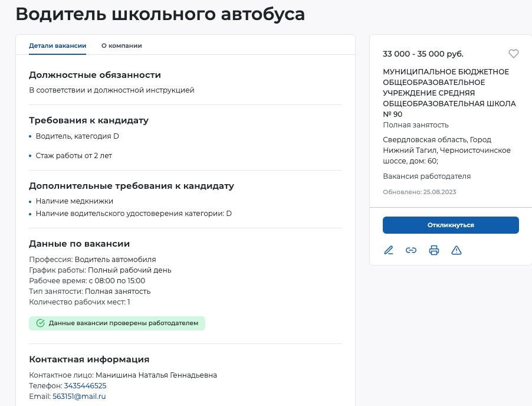Click the «Контактная информация» heading
532x406 pixels.
coord(89,359)
